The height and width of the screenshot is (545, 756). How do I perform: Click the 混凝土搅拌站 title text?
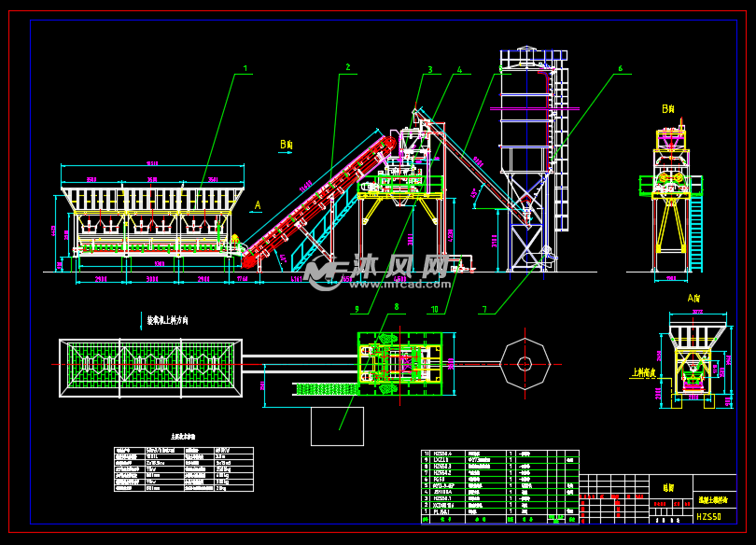(x=714, y=500)
